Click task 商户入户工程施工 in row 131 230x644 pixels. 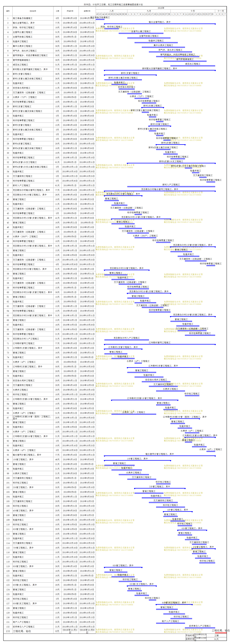coord(21,622)
